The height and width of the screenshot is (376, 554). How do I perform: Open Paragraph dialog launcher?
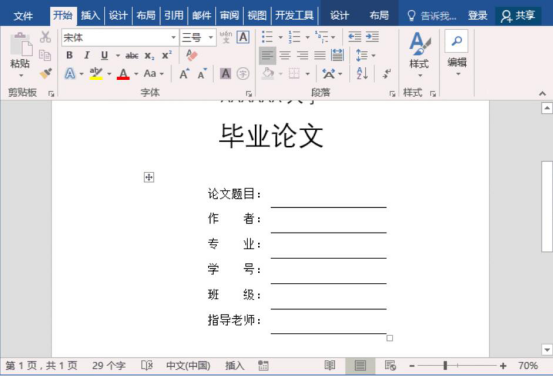pos(392,93)
